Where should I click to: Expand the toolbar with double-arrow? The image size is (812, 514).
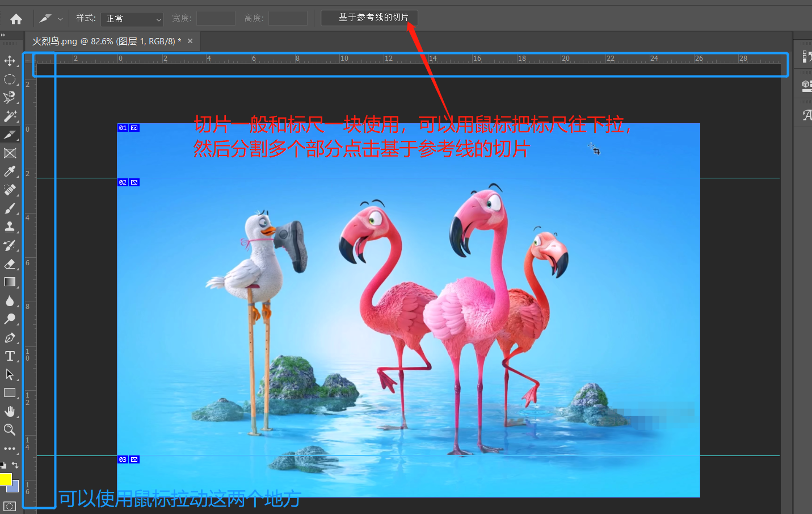(x=3, y=35)
